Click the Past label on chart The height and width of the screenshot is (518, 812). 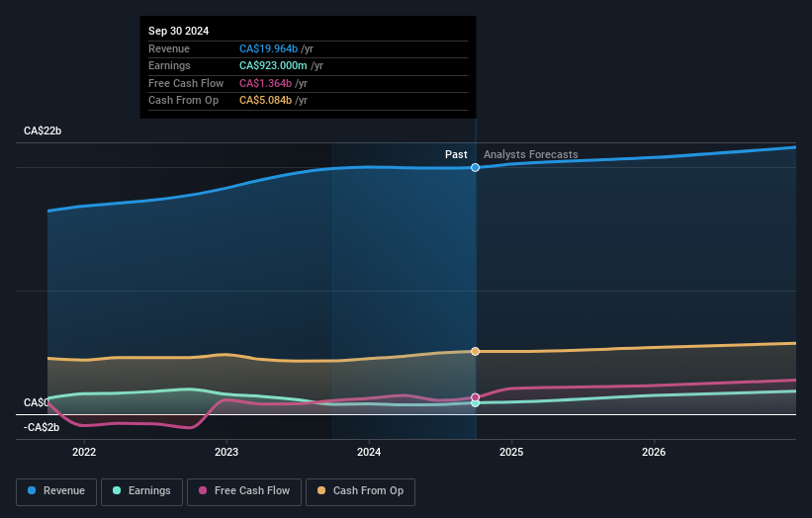(x=456, y=154)
